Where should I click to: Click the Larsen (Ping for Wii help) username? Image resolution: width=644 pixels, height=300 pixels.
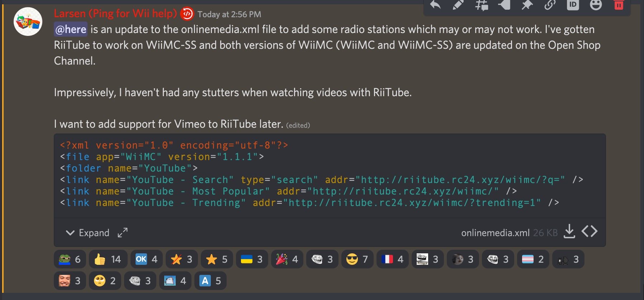click(115, 14)
